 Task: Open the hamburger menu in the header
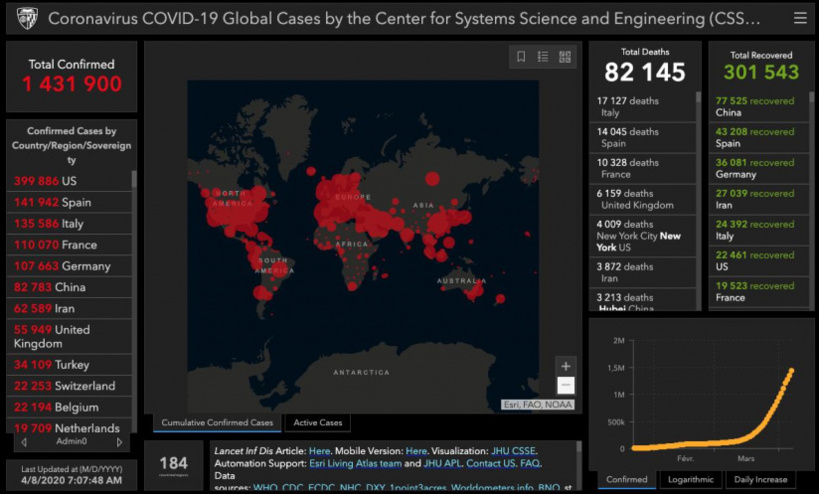(799, 18)
